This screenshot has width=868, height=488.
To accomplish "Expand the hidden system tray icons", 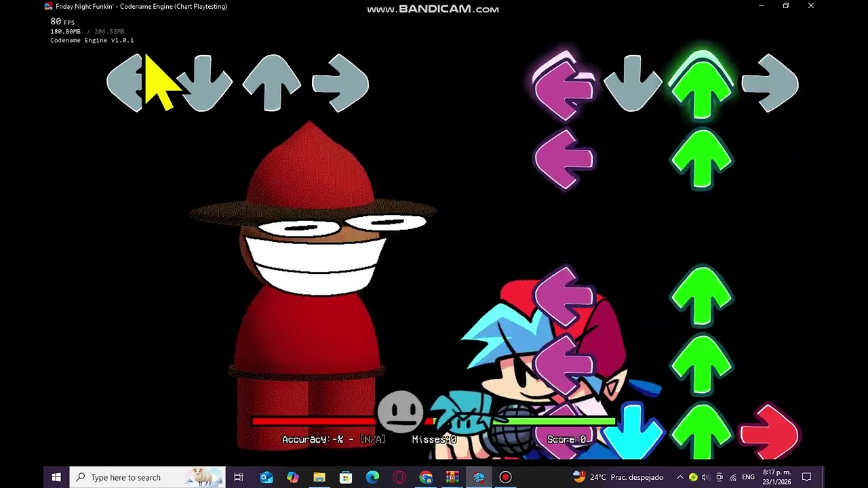I will (680, 477).
